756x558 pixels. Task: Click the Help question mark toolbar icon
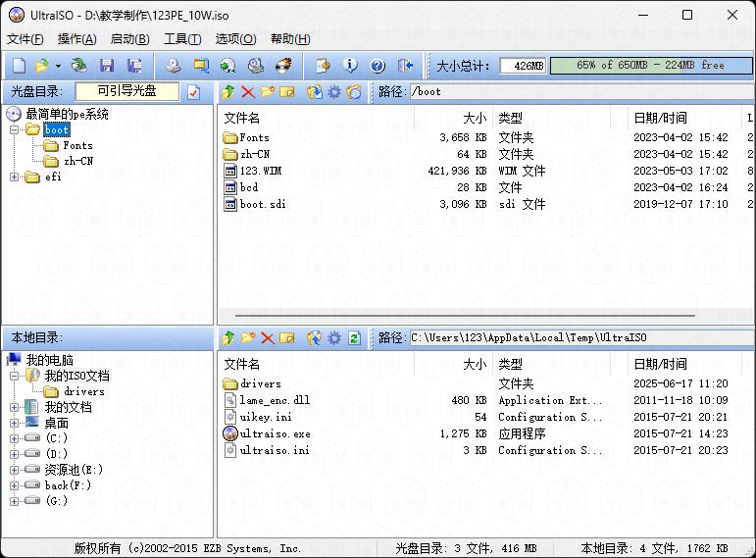[x=378, y=66]
